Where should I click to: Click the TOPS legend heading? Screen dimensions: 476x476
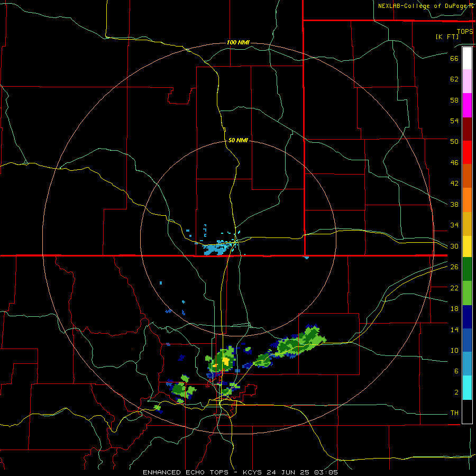(x=465, y=31)
